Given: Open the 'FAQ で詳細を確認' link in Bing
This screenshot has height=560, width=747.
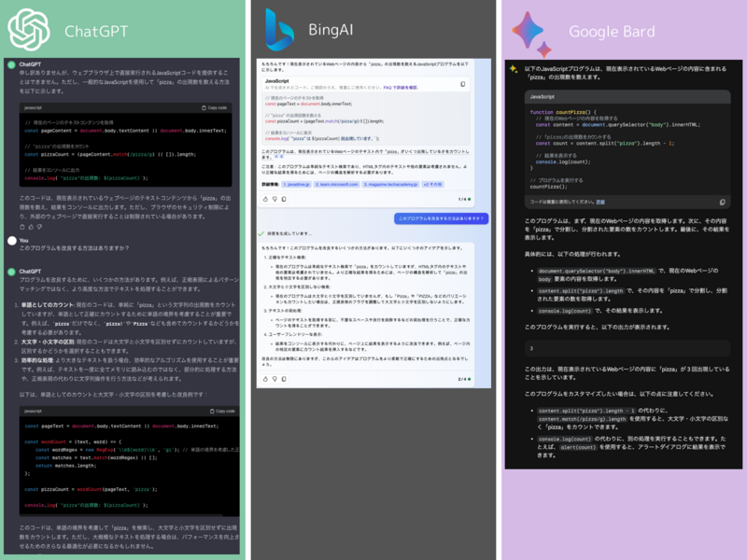Looking at the screenshot, I should click(x=401, y=88).
